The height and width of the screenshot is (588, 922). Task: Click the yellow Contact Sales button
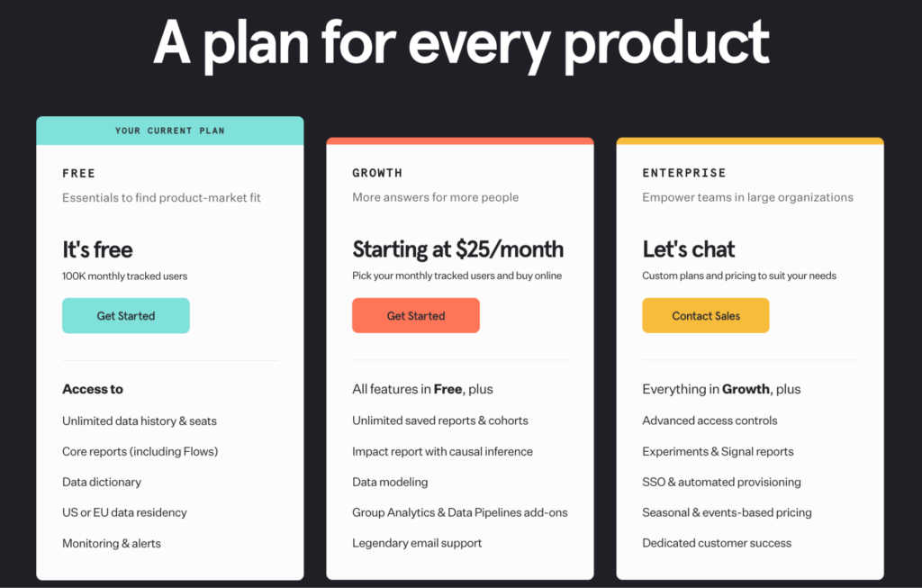click(x=706, y=316)
